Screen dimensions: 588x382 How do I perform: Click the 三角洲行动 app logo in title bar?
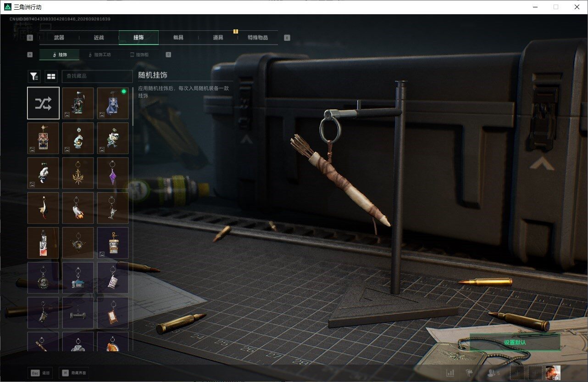click(7, 7)
